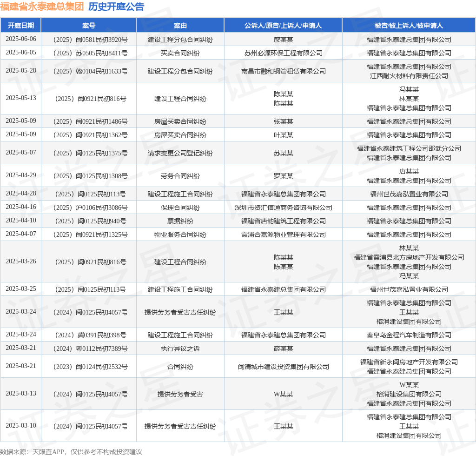Image resolution: width=476 pixels, height=456 pixels.
Task: Select the date cell 2025-06-05
Action: [20, 53]
